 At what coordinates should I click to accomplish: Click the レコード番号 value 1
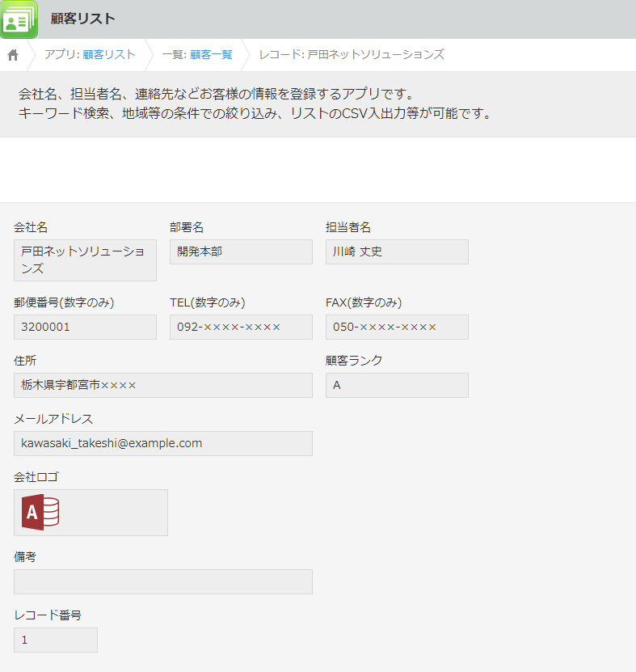(x=56, y=640)
